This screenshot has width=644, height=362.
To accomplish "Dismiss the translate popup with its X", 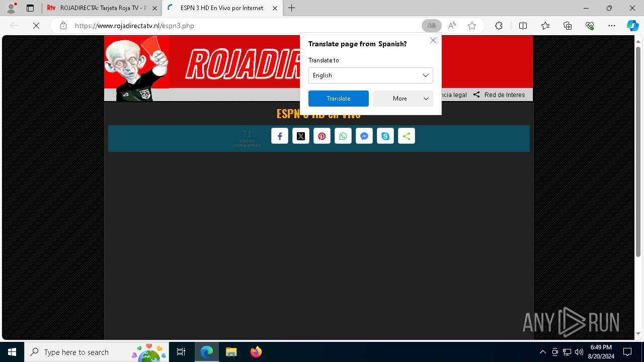I will click(x=433, y=40).
